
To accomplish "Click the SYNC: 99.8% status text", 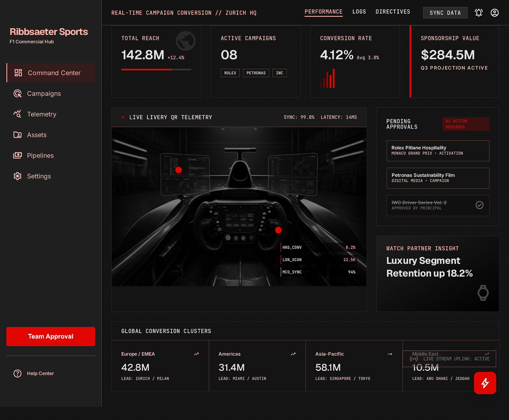I will [x=299, y=117].
